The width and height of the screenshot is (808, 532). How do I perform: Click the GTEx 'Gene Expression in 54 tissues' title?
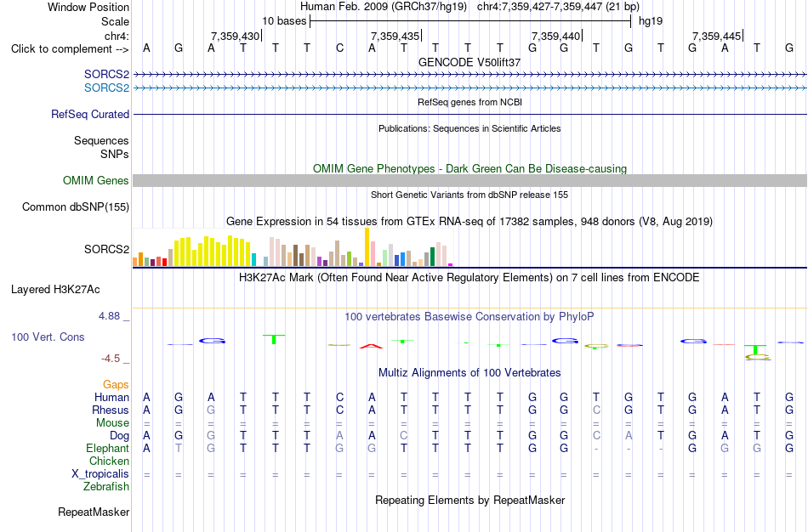[469, 222]
